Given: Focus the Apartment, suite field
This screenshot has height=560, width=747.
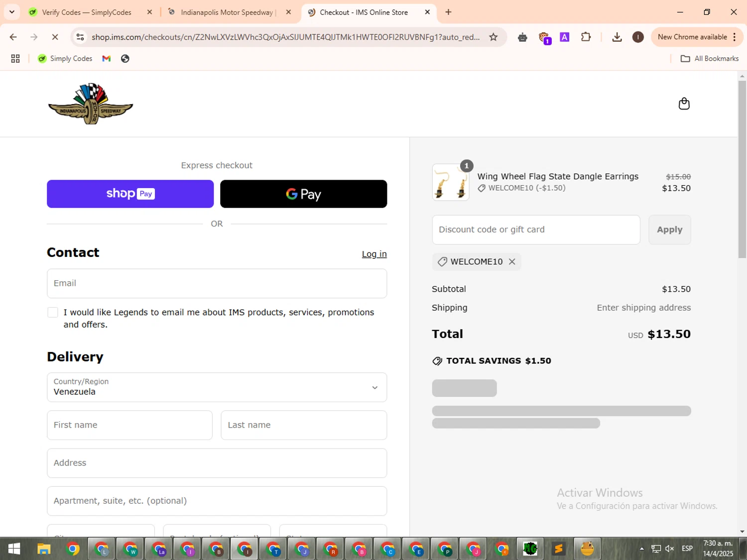Looking at the screenshot, I should (x=217, y=501).
